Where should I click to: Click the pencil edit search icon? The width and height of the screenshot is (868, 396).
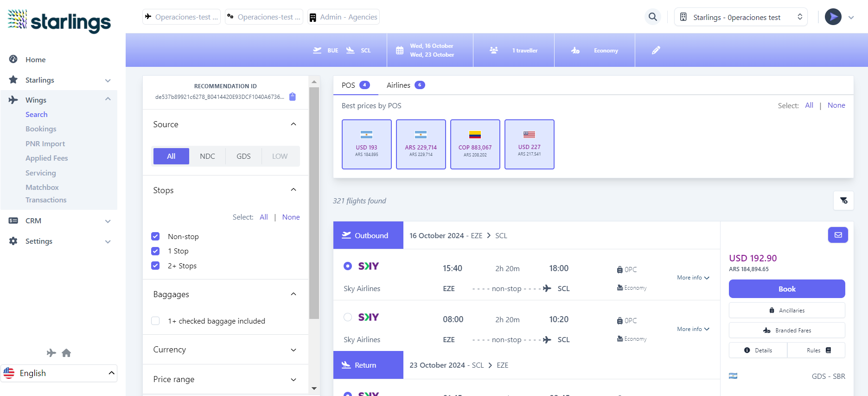click(x=656, y=50)
